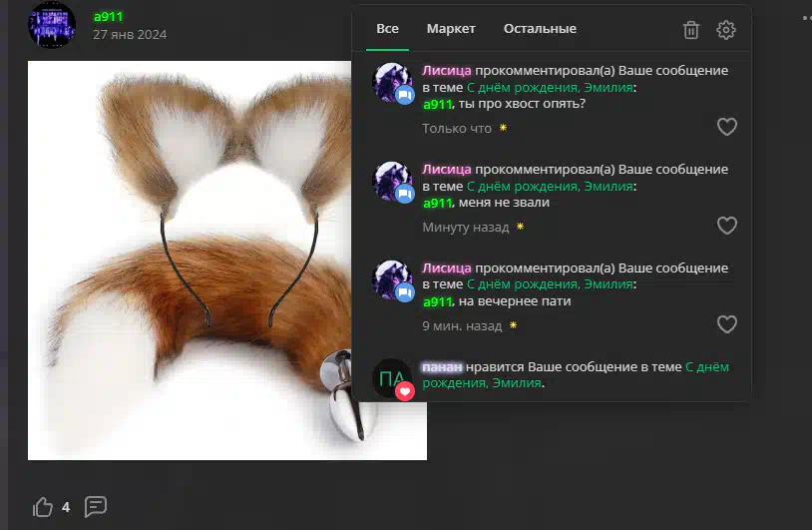Click the like count 4 under post
Viewport: 812px width, 530px height.
[66, 507]
